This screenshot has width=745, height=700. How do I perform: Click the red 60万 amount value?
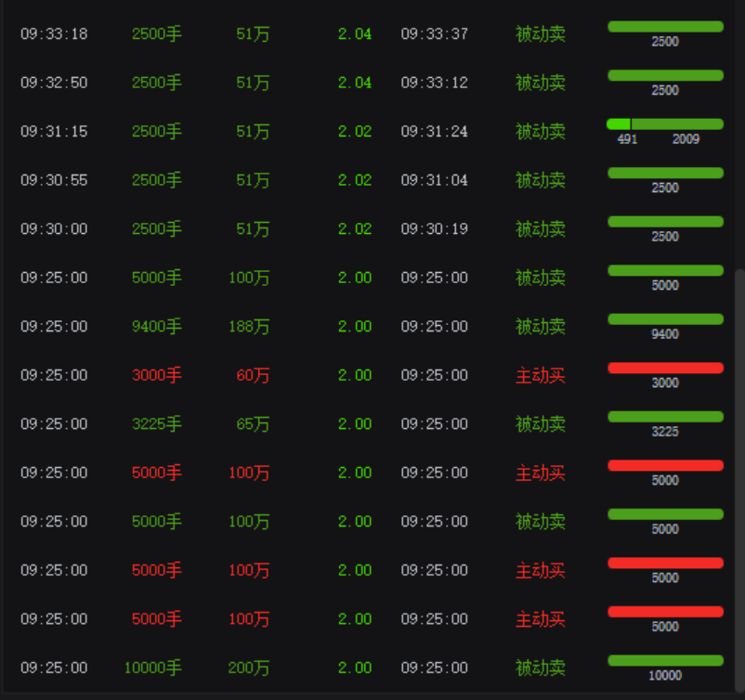point(252,375)
